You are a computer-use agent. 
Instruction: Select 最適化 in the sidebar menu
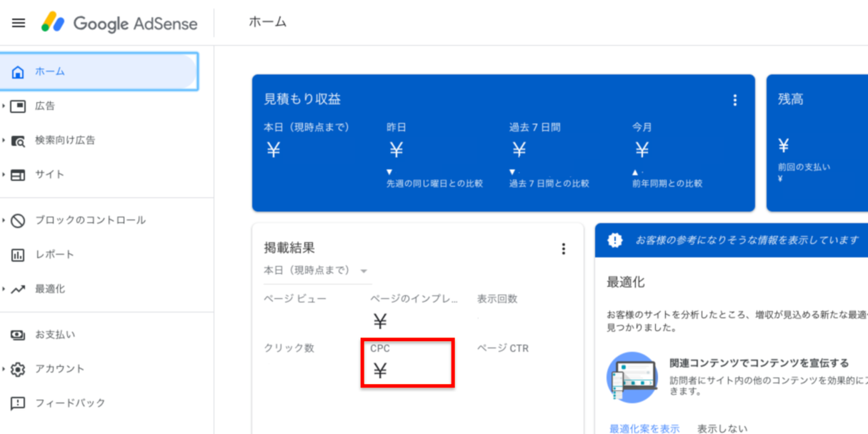coord(49,289)
